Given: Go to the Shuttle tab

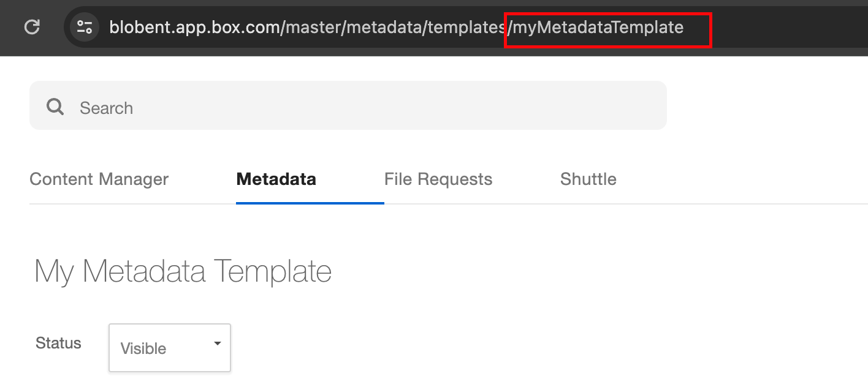Looking at the screenshot, I should (588, 179).
